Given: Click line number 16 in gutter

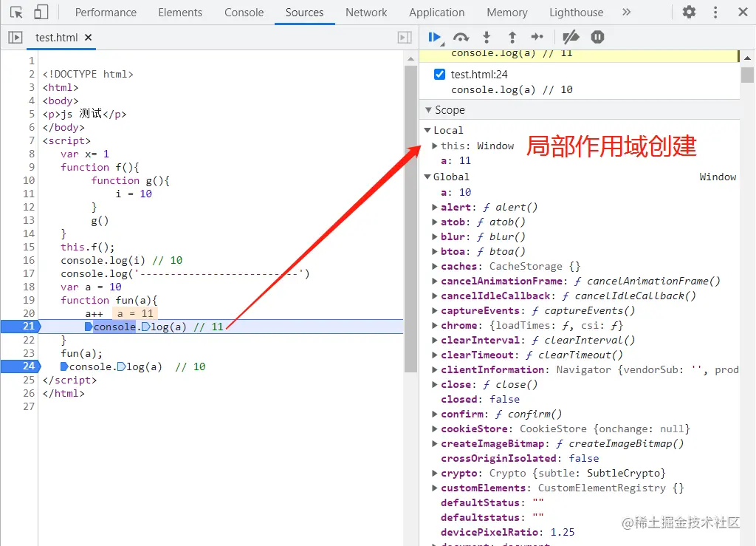Looking at the screenshot, I should (29, 261).
